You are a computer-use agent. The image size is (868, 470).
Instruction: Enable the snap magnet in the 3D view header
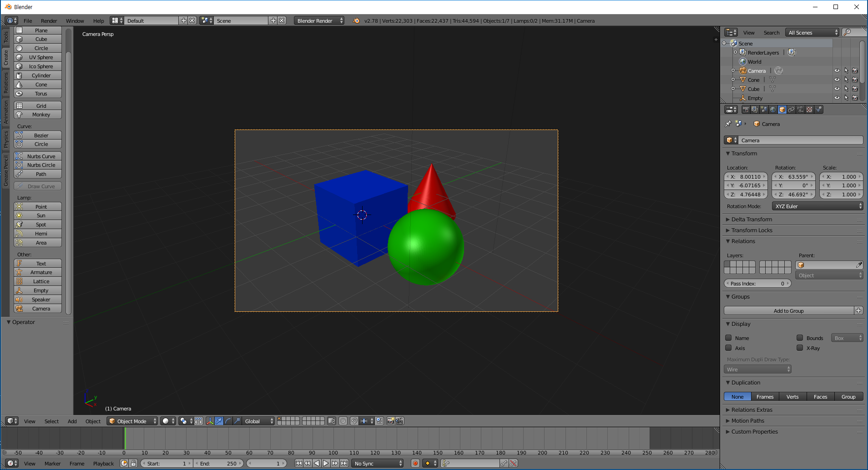(x=354, y=421)
